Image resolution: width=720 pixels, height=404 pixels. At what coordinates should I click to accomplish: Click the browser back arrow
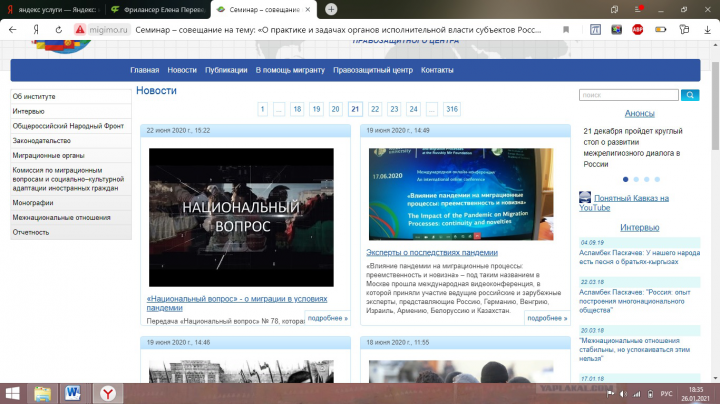pyautogui.click(x=12, y=30)
